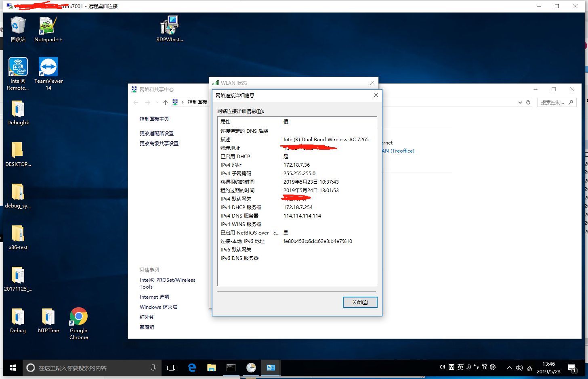Click the taskbar clock showing 13:46
588x379 pixels.
point(548,368)
